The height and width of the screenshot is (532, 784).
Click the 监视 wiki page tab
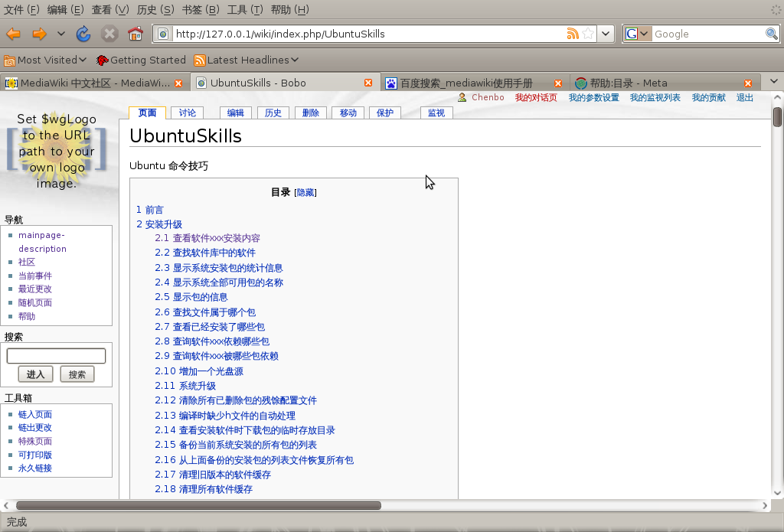coord(436,113)
